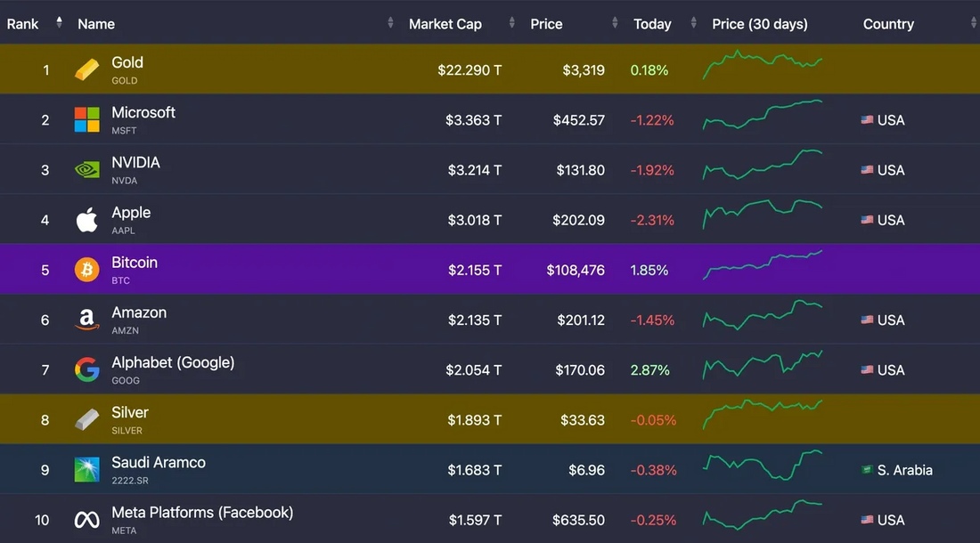Click the Gold bar icon
Viewport: 980px width, 543px height.
[x=87, y=70]
